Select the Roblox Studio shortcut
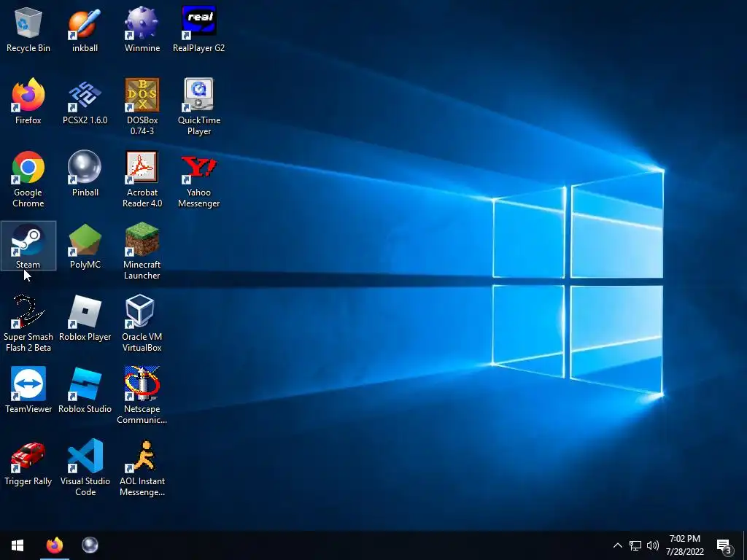Viewport: 747px width, 560px height. [85, 391]
